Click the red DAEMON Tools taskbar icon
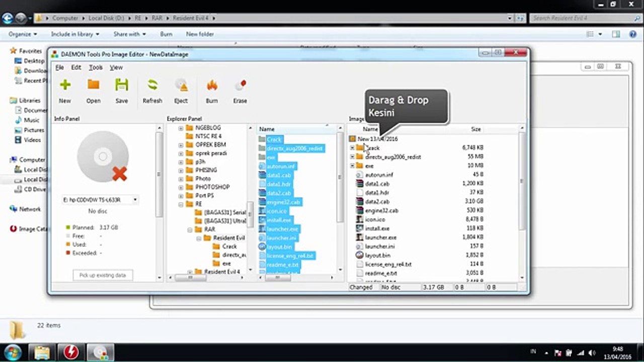The width and height of the screenshot is (644, 362). [x=71, y=352]
